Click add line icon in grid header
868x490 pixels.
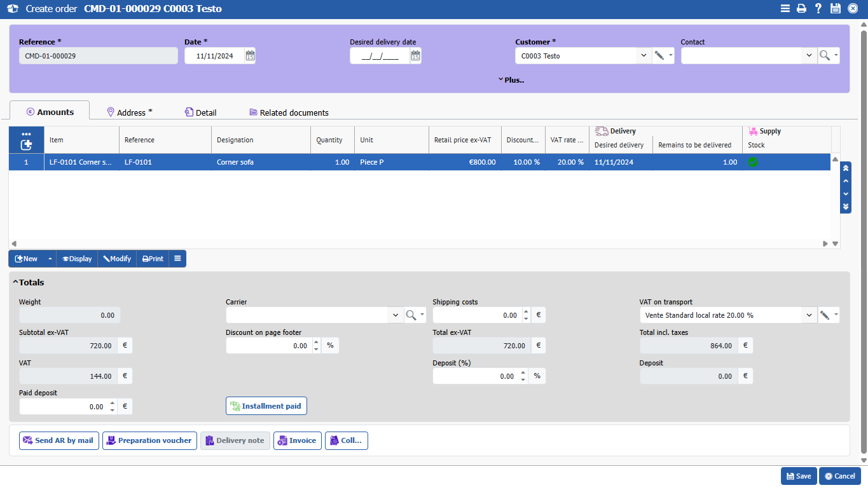[x=26, y=145]
